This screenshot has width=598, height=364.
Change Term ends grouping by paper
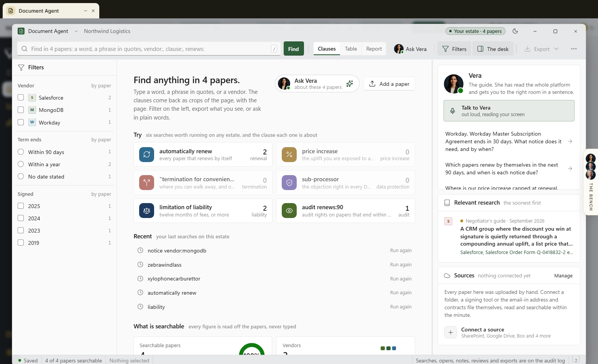click(101, 139)
